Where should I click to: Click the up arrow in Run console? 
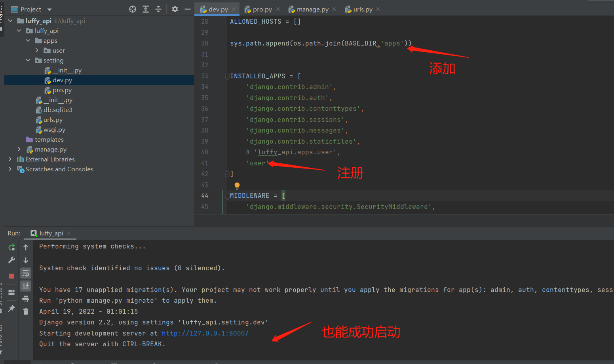click(x=26, y=247)
